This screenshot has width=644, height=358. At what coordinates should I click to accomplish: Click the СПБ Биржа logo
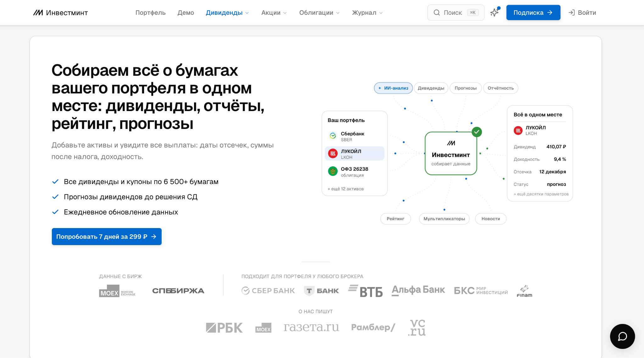[178, 291]
